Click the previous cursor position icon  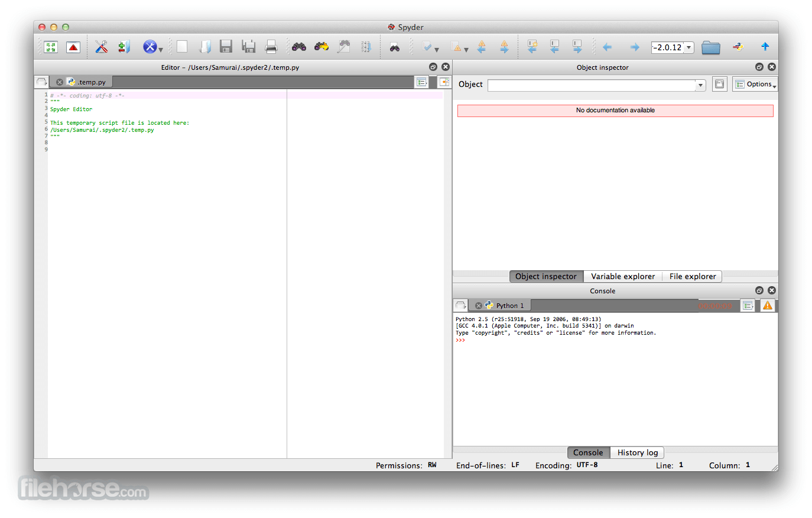[x=554, y=47]
